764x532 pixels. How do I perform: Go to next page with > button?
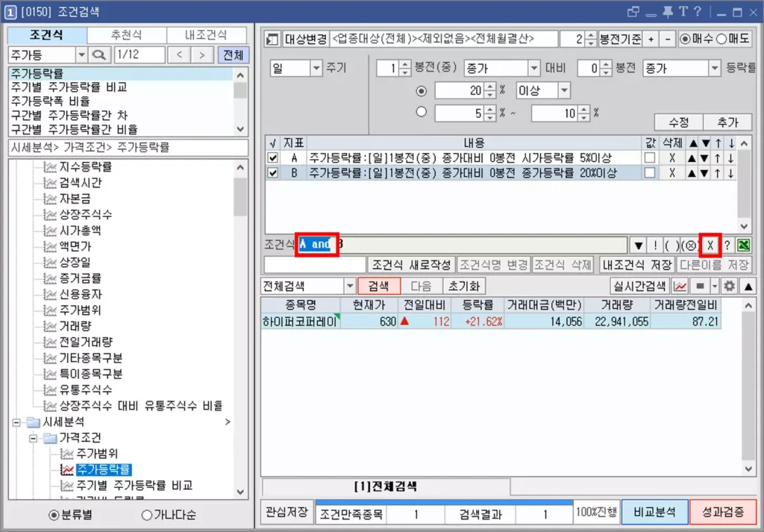pyautogui.click(x=201, y=55)
